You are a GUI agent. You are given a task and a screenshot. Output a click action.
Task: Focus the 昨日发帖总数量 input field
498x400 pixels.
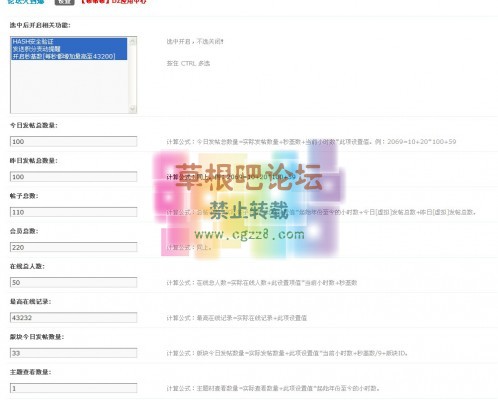coord(73,177)
